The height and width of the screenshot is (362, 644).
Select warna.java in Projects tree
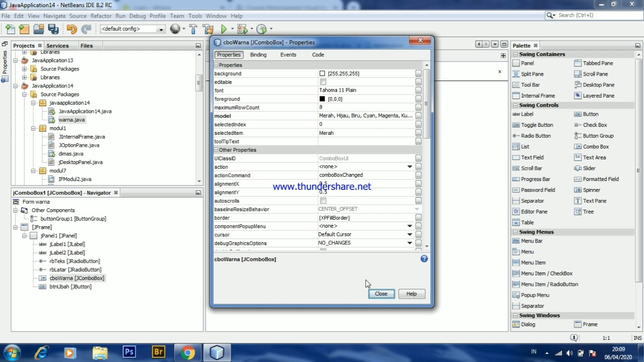pos(71,120)
